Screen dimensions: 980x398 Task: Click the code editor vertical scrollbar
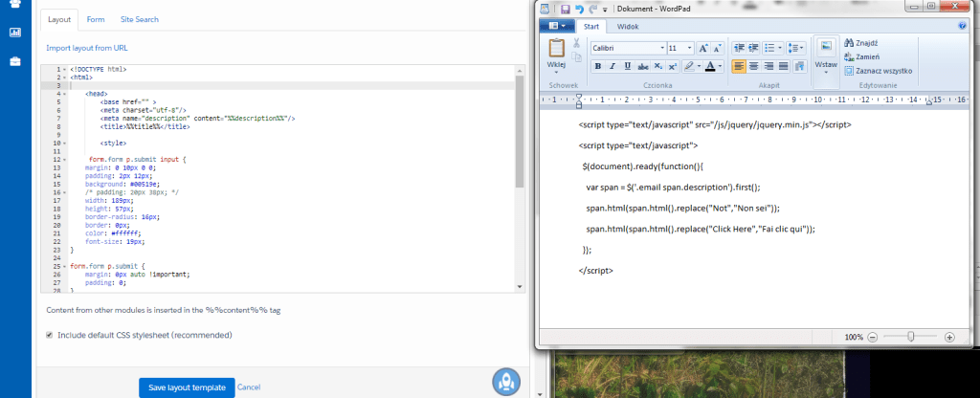click(519, 131)
